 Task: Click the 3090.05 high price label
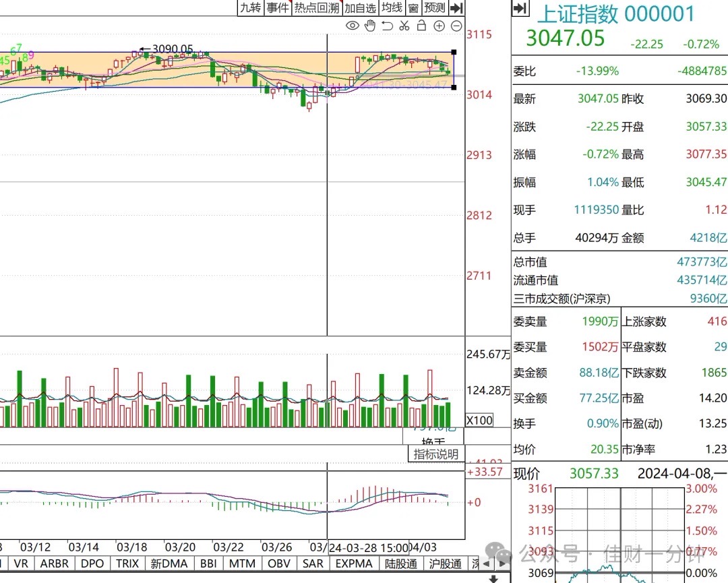[173, 49]
